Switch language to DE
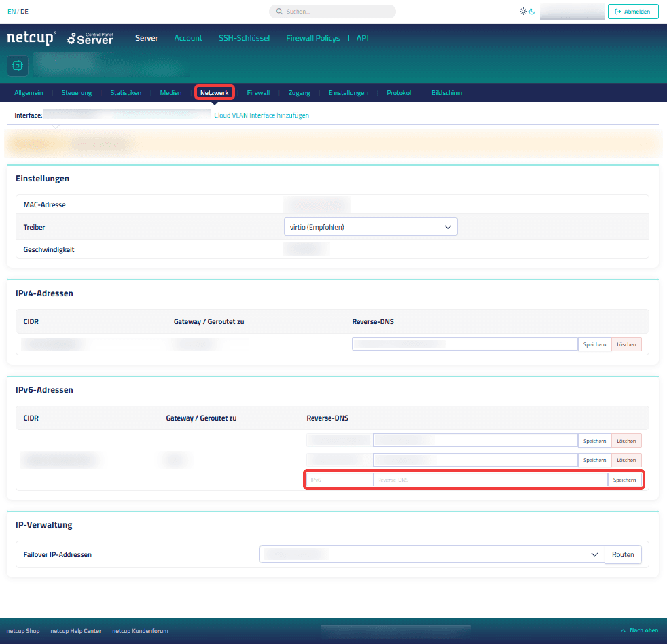Viewport: 667px width, 644px height. point(24,12)
